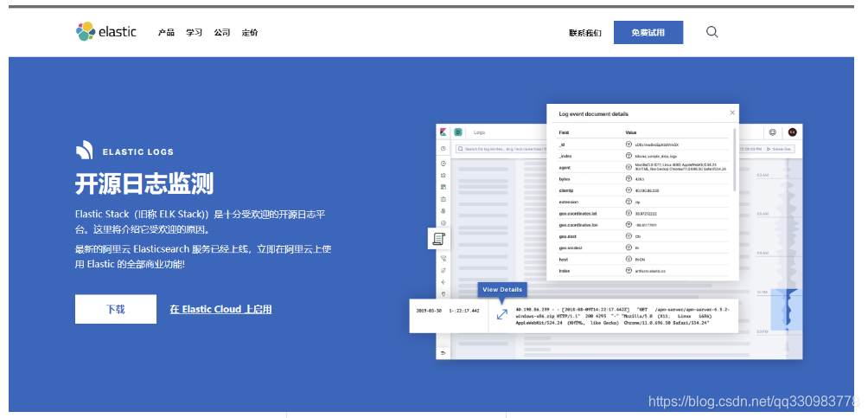Click the artifacts.elastic.co index value
The width and height of the screenshot is (868, 418).
[650, 271]
